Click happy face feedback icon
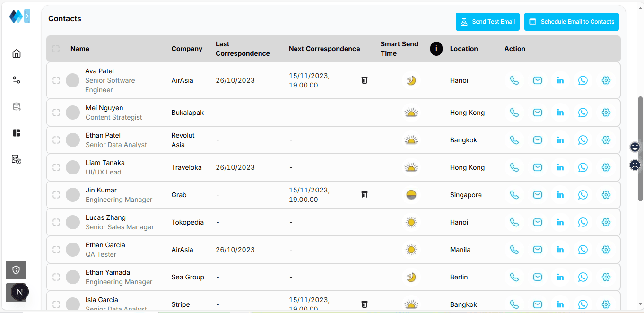The image size is (644, 313). click(635, 147)
